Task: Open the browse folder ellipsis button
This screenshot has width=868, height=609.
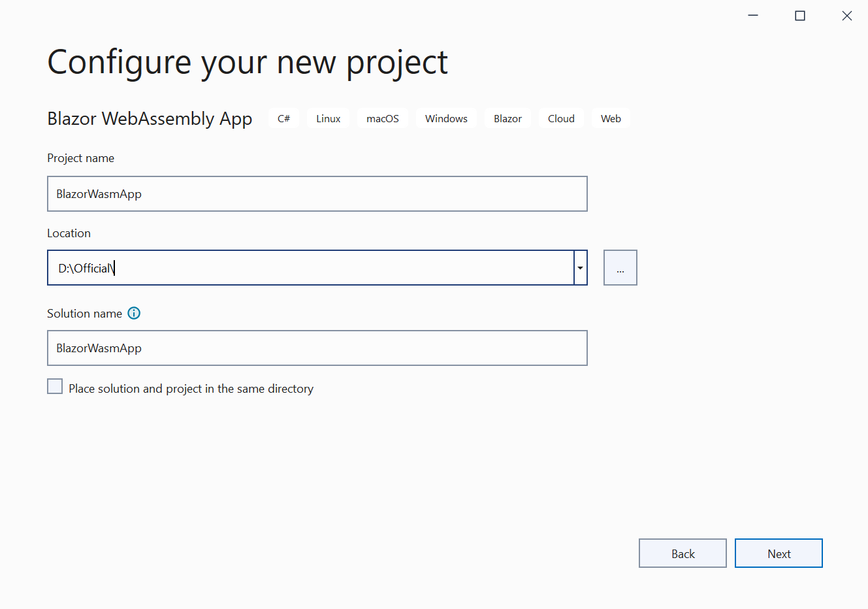Action: point(620,268)
